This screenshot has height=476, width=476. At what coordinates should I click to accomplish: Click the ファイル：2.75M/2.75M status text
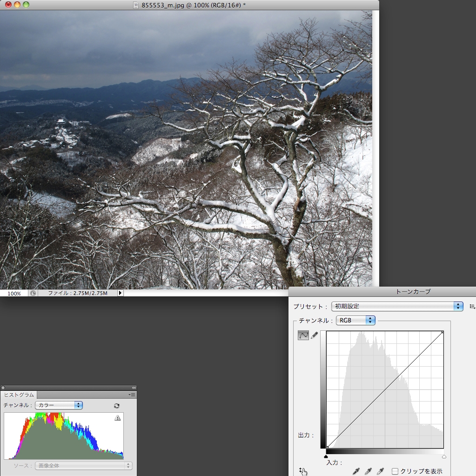click(x=78, y=293)
